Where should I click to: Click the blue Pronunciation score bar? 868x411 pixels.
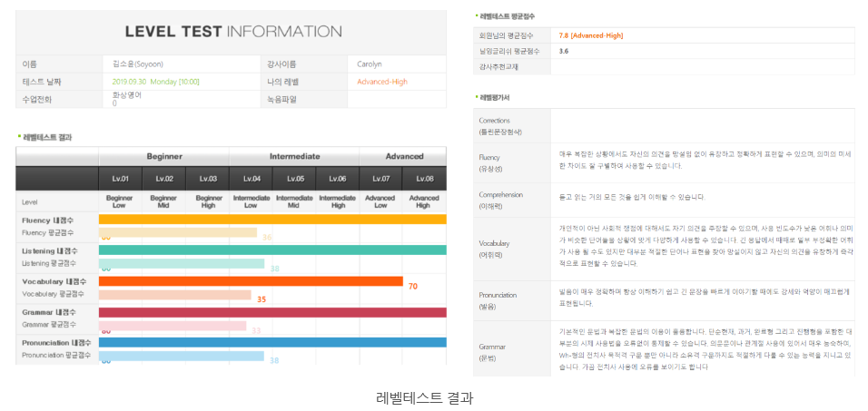[272, 343]
